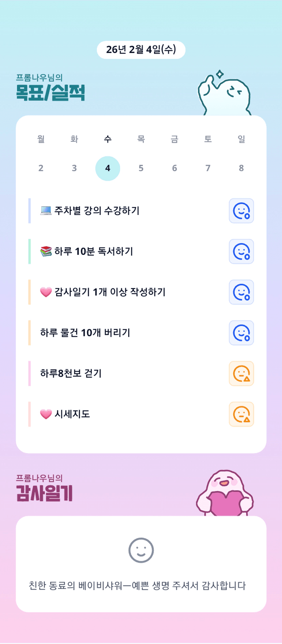Click the status face icon for 주차별 강의 수강하기
The width and height of the screenshot is (282, 644).
pyautogui.click(x=241, y=211)
